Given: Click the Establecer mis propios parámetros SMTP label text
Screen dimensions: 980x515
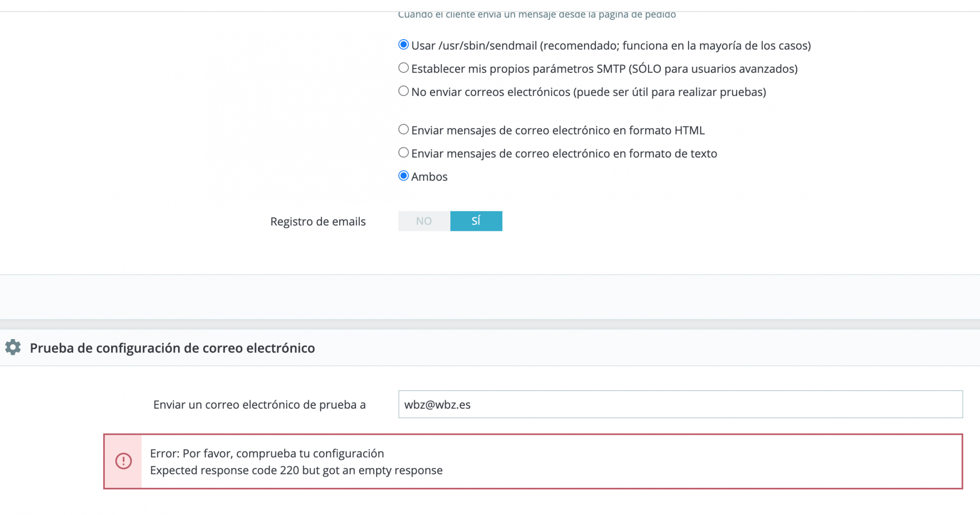Looking at the screenshot, I should pos(605,69).
